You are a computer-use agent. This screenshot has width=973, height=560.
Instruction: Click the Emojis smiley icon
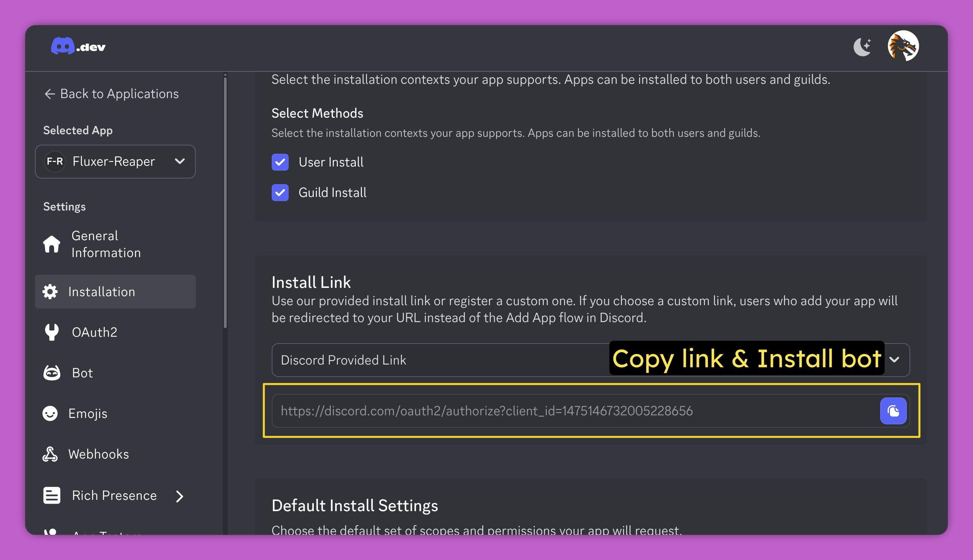click(50, 413)
